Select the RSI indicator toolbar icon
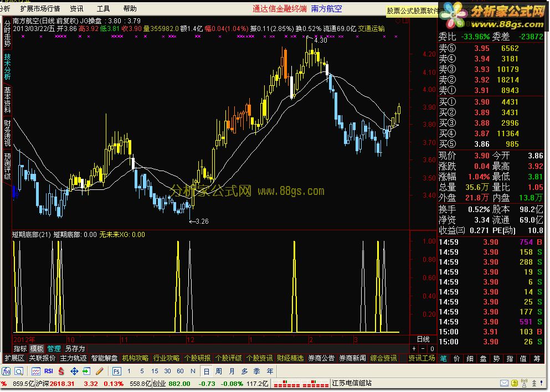The width and height of the screenshot is (550, 392). [x=48, y=371]
